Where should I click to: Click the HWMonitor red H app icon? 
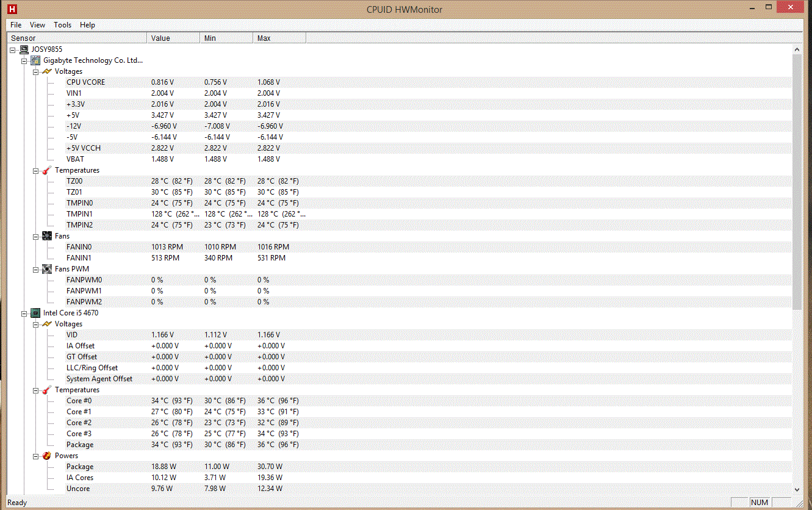coord(12,9)
